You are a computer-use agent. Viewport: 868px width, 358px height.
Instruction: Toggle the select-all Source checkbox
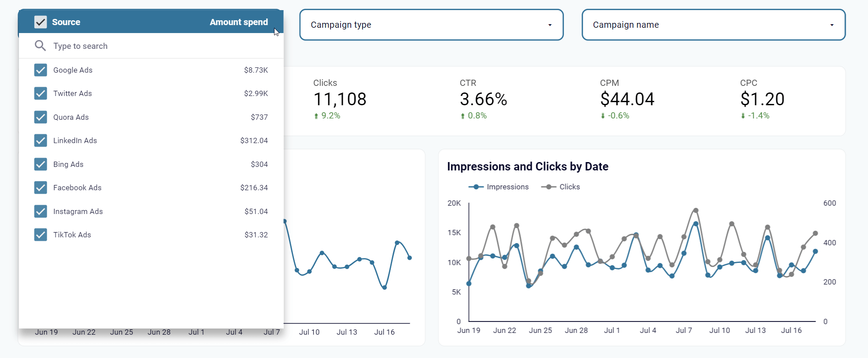[x=41, y=22]
